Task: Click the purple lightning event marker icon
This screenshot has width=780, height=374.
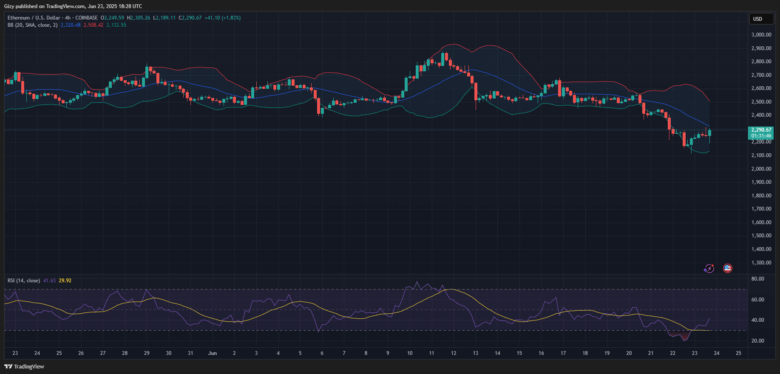Action: tap(709, 269)
